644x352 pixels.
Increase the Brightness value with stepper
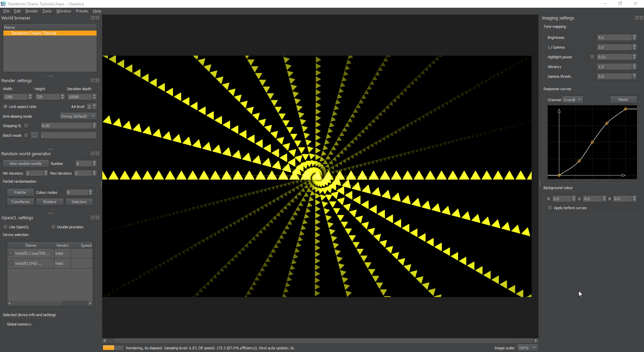pos(634,36)
